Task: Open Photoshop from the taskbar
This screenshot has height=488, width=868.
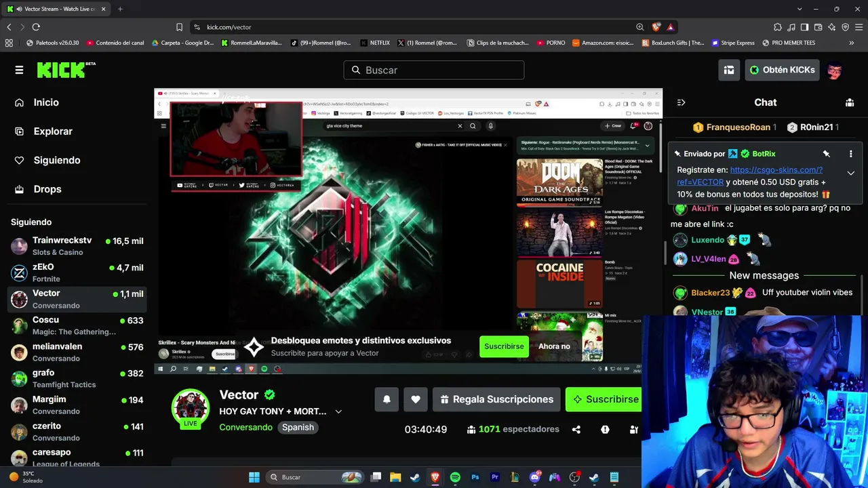Action: click(475, 477)
